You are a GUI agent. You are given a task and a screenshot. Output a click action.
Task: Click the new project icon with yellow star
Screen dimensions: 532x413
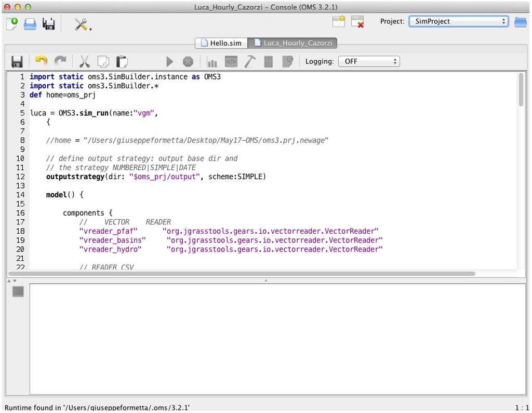click(339, 21)
